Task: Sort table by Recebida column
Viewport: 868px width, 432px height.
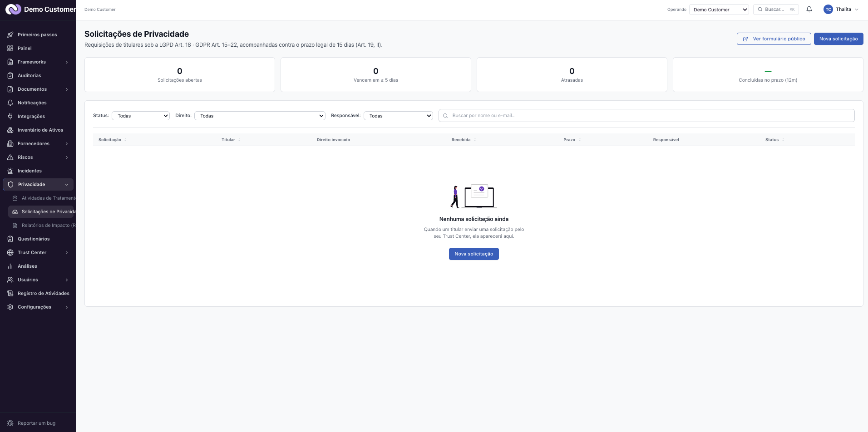Action: 464,140
